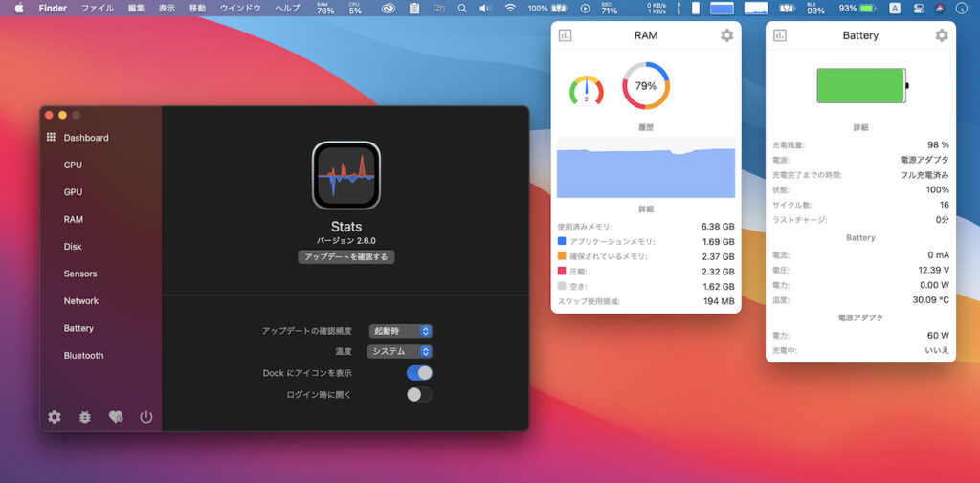Viewport: 980px width, 483px height.
Task: Click the power quit icon in Stats
Action: pos(146,417)
